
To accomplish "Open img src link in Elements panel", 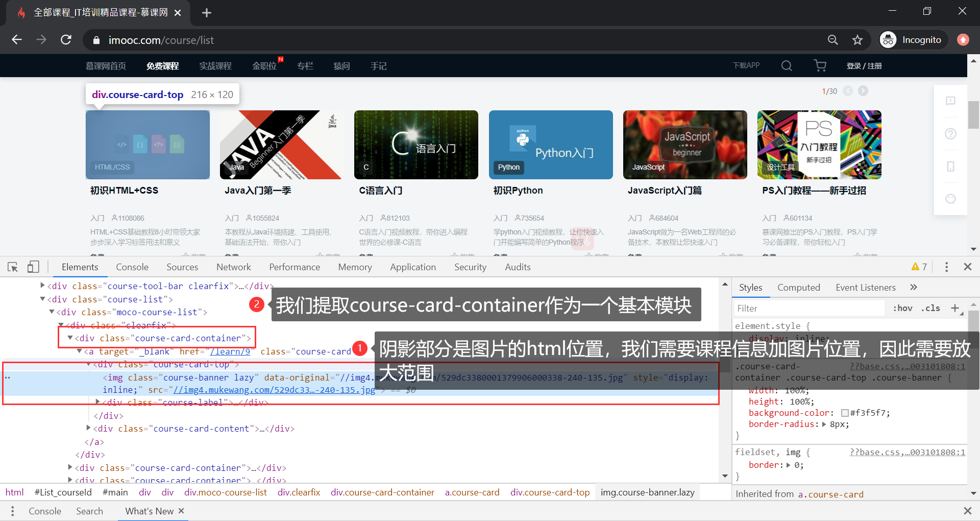I will coord(274,390).
